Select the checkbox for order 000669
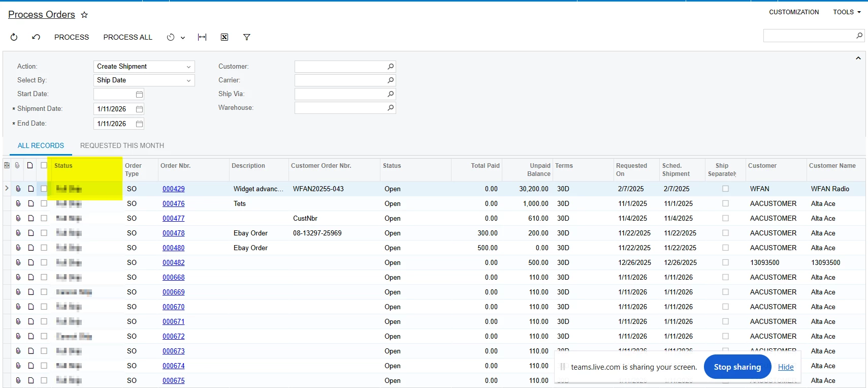 pyautogui.click(x=44, y=292)
